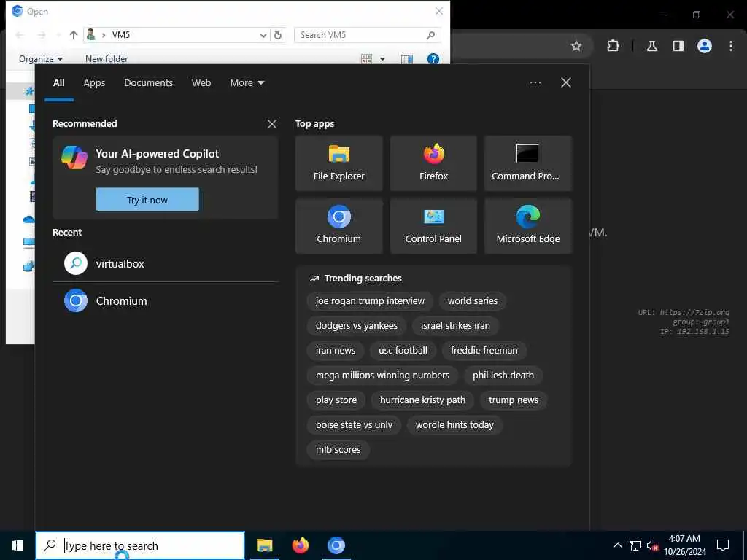
Task: Open recent search virtualbox
Action: tap(166, 263)
